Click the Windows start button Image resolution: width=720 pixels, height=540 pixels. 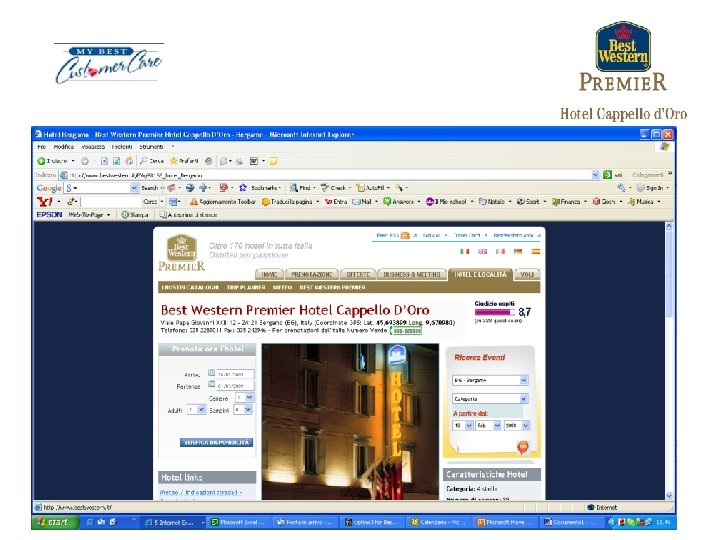click(x=55, y=522)
